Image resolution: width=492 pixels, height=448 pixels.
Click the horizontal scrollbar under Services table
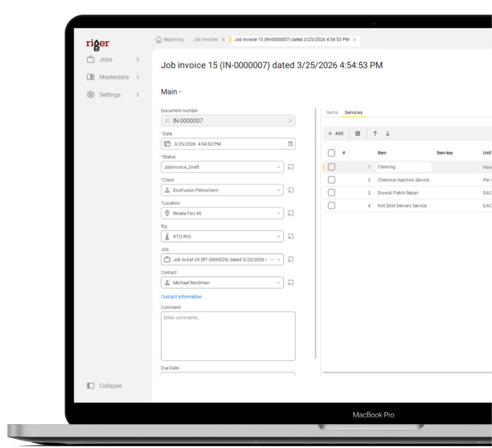(407, 373)
